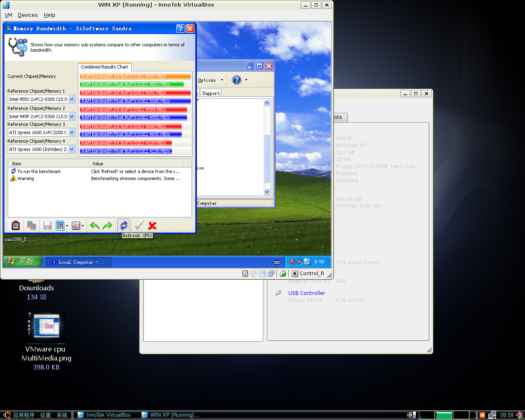
Task: Click the bar chart report icon
Action: 60,226
